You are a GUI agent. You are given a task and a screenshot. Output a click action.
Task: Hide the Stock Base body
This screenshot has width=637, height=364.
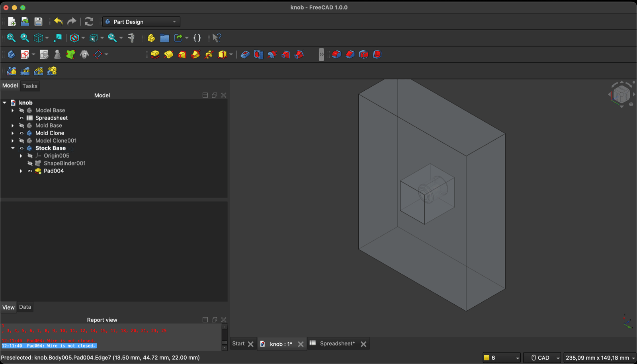click(21, 148)
